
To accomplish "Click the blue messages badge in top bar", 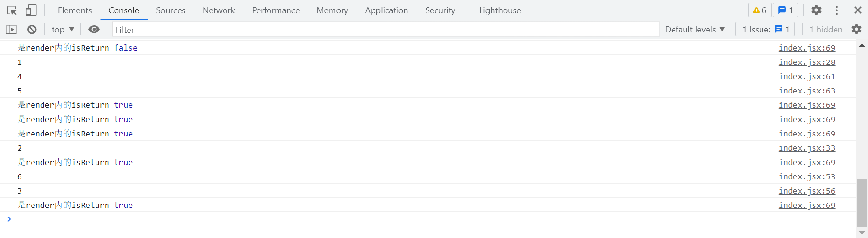I will pyautogui.click(x=785, y=10).
